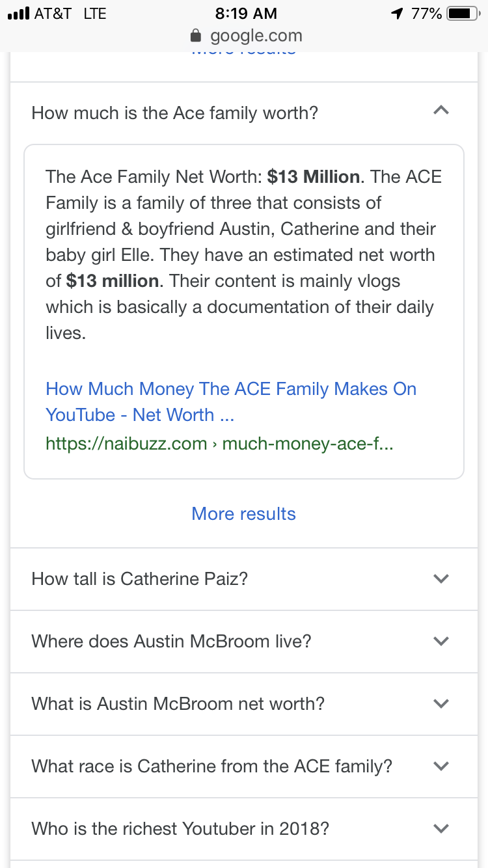This screenshot has height=868, width=488.
Task: Tap the padlock secure site icon
Action: 195,35
